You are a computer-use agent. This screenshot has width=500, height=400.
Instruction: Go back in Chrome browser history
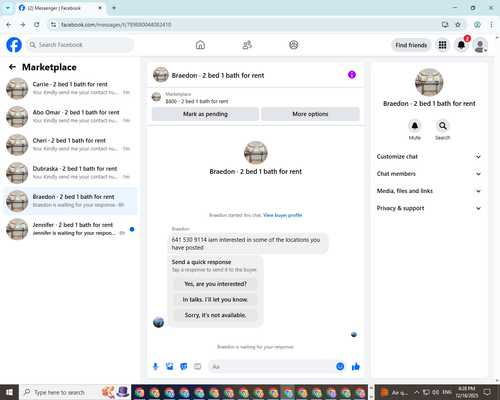(x=9, y=25)
